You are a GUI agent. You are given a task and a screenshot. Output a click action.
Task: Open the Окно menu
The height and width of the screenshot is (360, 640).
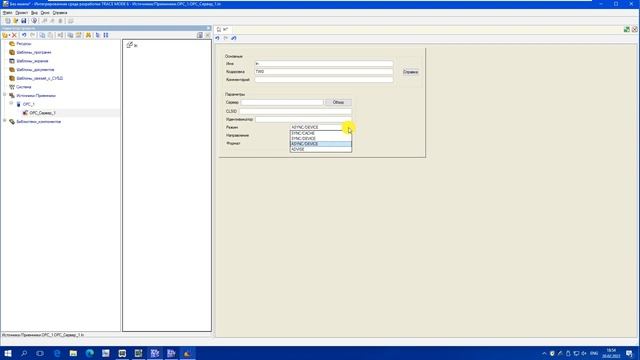(x=45, y=13)
